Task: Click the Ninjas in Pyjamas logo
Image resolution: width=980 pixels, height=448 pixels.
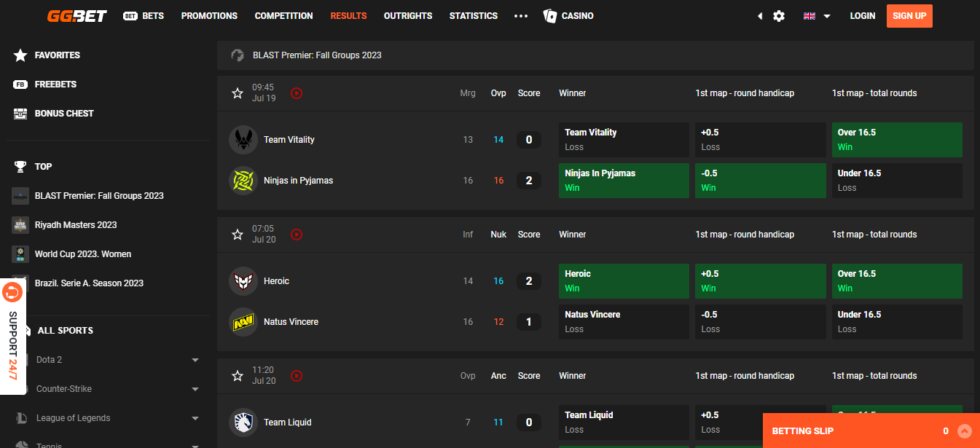Action: [243, 181]
